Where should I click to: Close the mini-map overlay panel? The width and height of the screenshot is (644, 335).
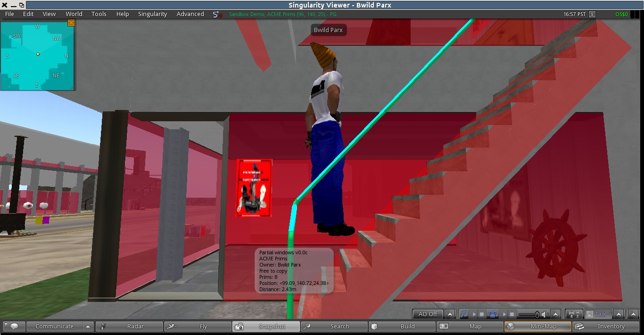click(71, 23)
